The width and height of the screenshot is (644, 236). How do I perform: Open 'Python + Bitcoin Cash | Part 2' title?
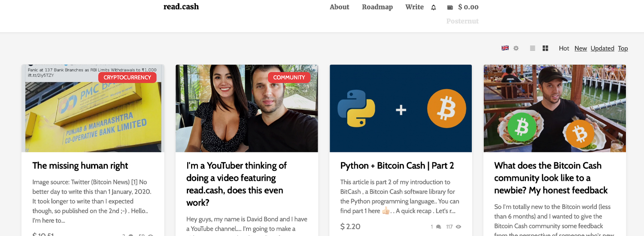pos(397,166)
